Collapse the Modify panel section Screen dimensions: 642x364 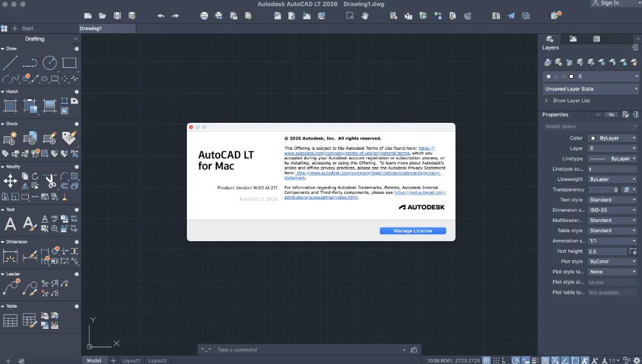[3, 167]
